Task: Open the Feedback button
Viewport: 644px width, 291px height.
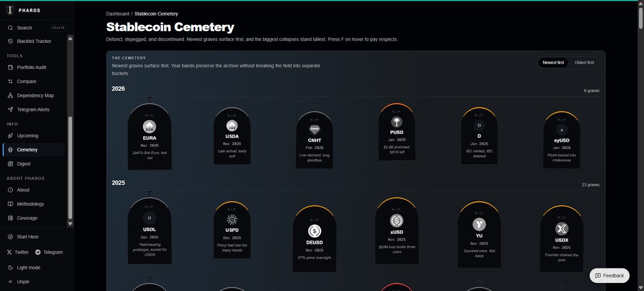Action: tap(609, 275)
